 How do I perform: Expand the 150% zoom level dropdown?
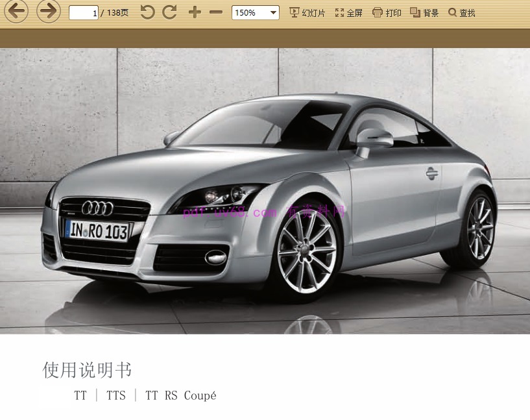[273, 12]
